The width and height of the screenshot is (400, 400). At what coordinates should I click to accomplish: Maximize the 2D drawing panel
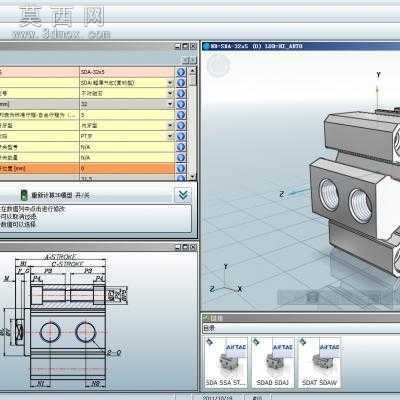[x=185, y=247]
